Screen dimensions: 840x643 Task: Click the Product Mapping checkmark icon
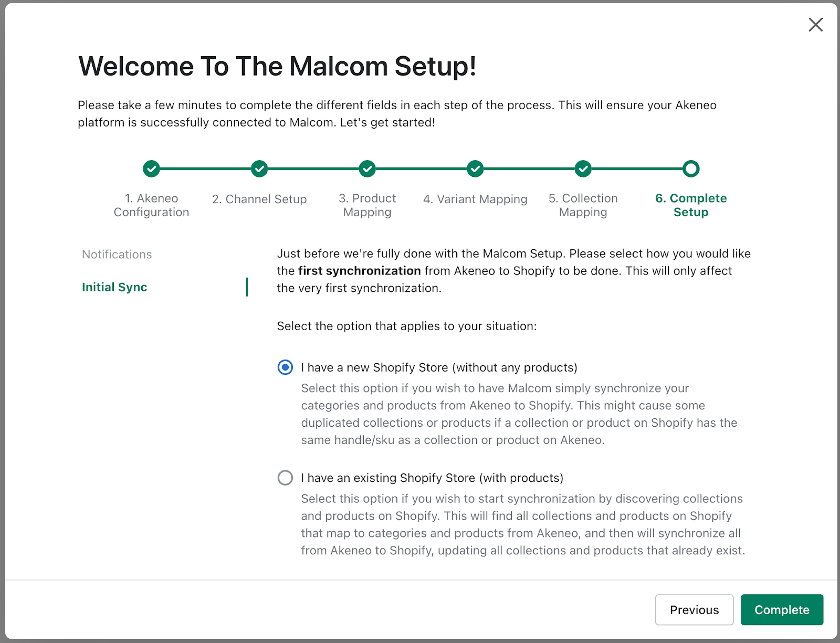tap(367, 168)
